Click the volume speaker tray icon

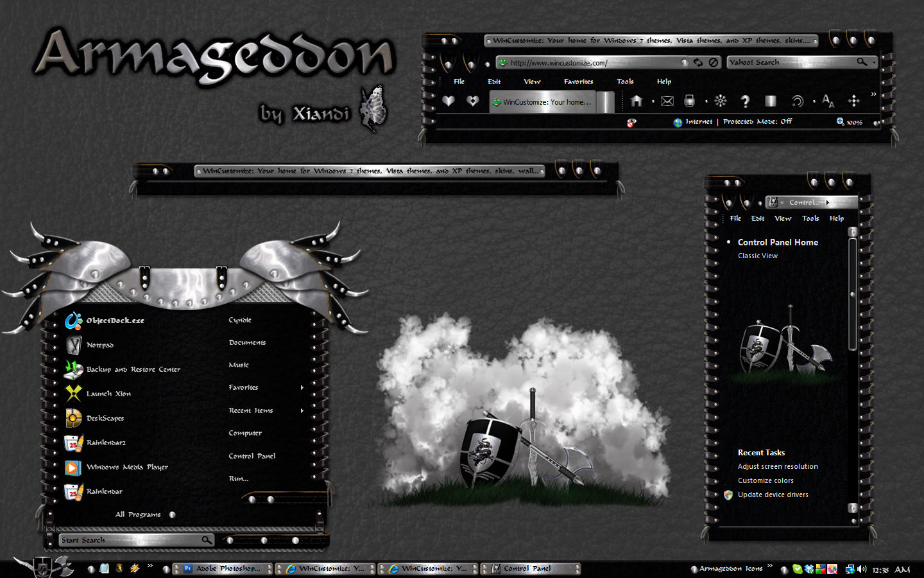point(861,569)
